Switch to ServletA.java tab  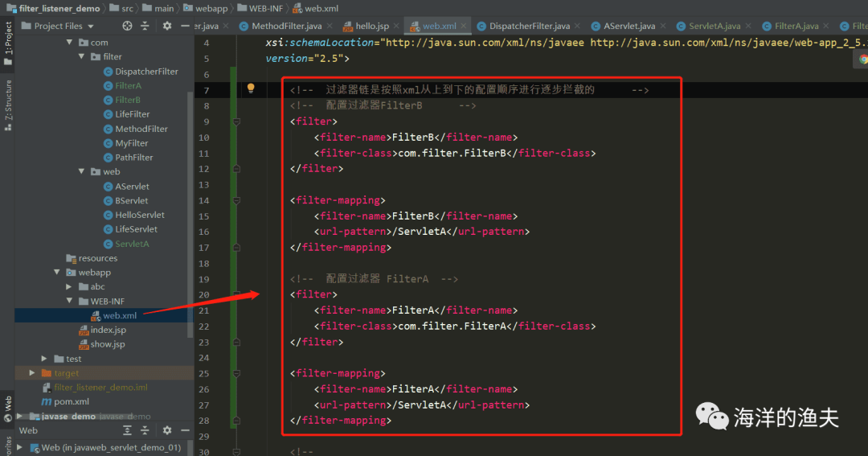709,26
